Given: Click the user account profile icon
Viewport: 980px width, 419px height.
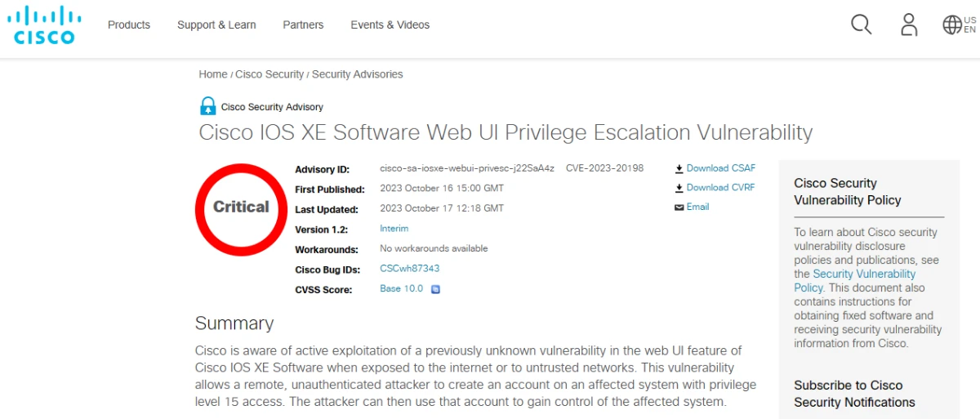Looking at the screenshot, I should (x=909, y=25).
